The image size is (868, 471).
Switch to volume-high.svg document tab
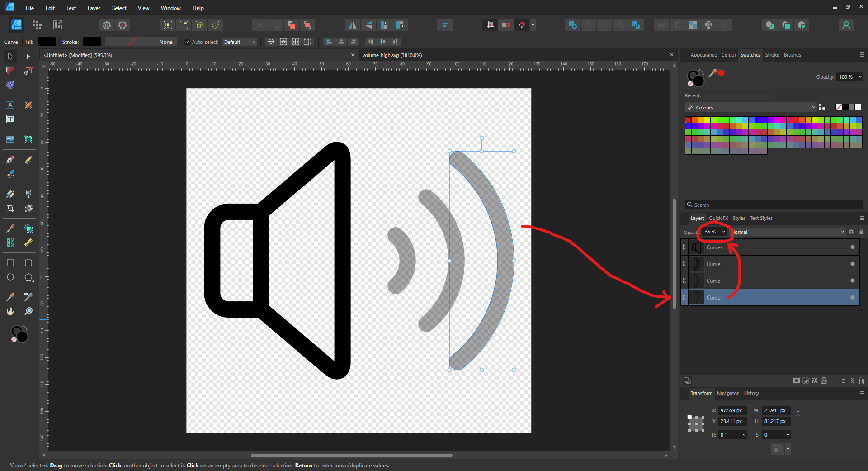click(x=392, y=55)
